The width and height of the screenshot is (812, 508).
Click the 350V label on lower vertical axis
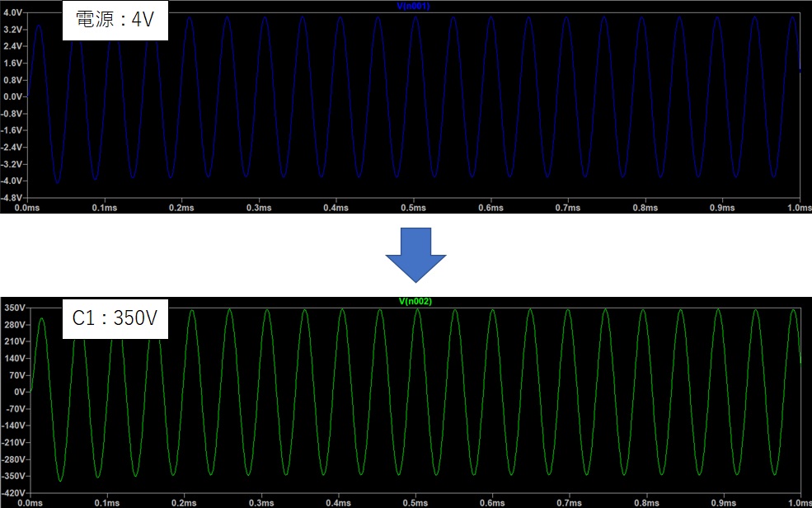14,307
